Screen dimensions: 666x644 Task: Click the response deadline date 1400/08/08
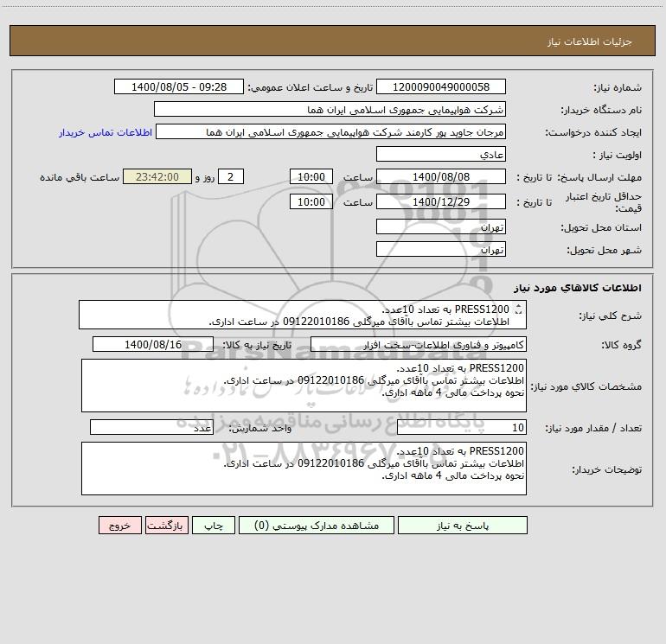[x=441, y=176]
